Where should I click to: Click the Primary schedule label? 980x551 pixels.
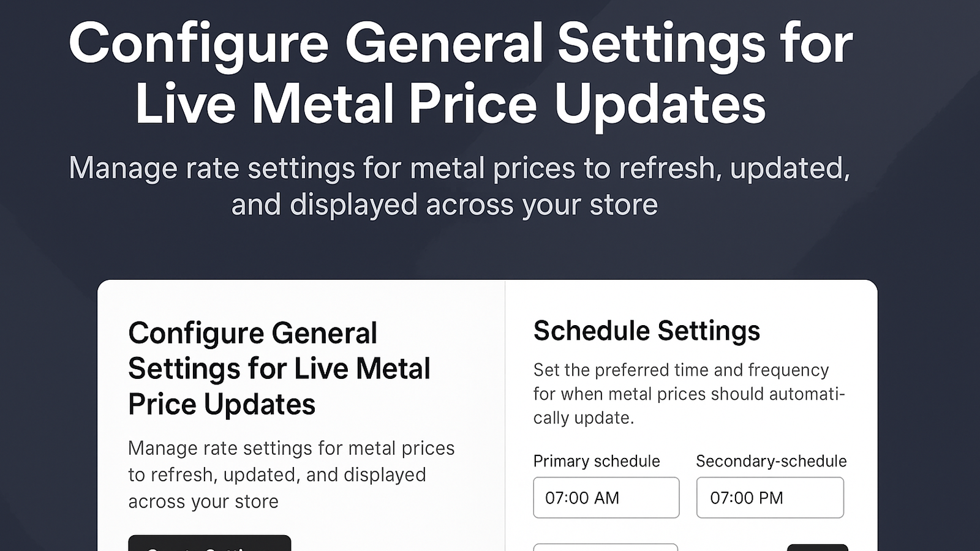click(x=597, y=461)
